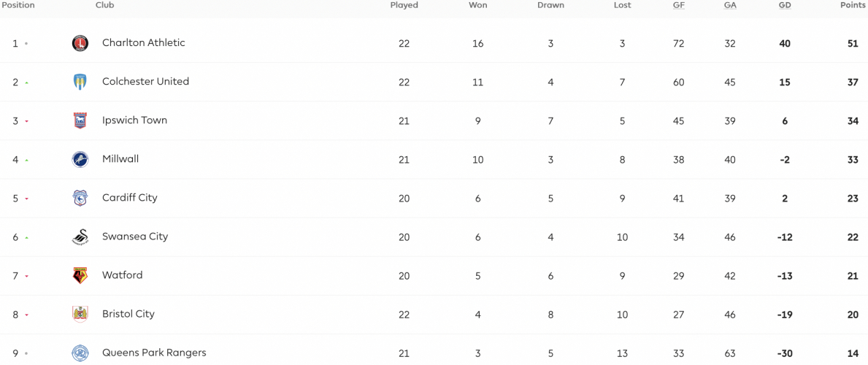
Task: Click the Charlton Athletic club crest
Action: [80, 43]
